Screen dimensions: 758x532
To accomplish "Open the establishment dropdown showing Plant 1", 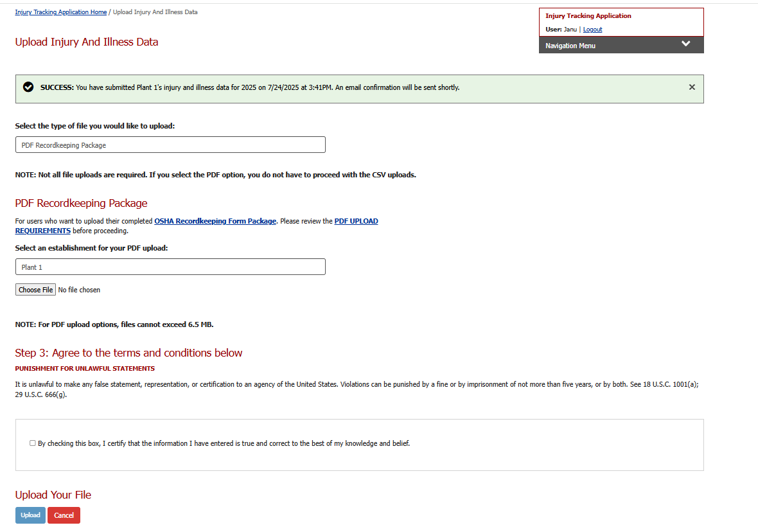I will pyautogui.click(x=170, y=267).
